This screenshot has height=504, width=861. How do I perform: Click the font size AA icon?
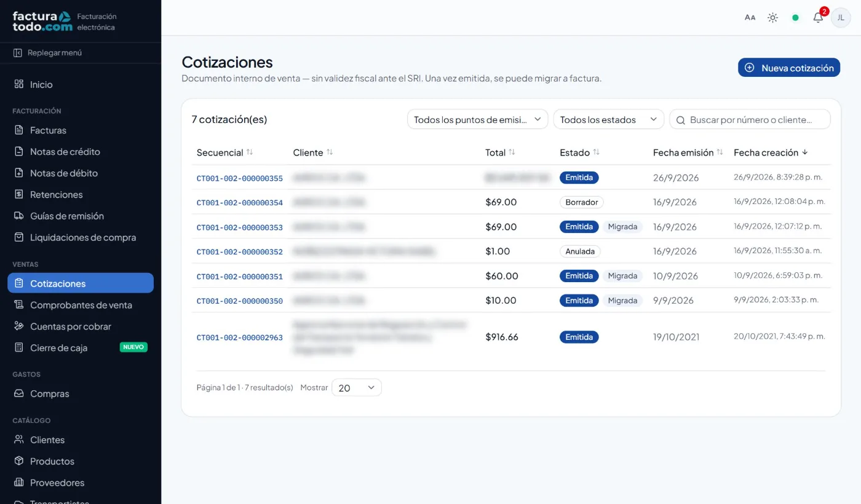750,18
